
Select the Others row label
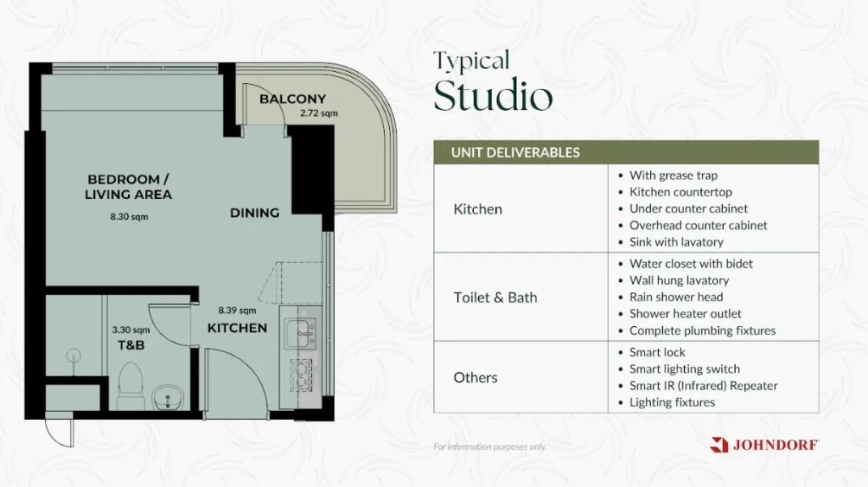(x=475, y=377)
